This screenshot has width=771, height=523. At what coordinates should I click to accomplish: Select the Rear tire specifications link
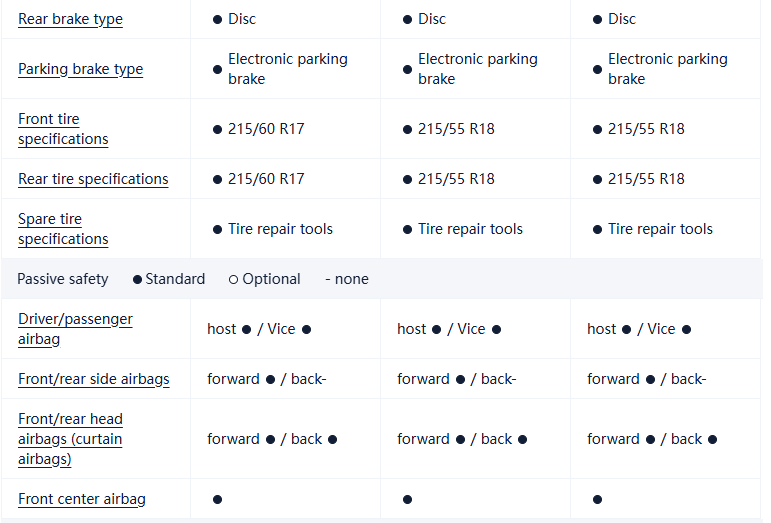point(93,179)
